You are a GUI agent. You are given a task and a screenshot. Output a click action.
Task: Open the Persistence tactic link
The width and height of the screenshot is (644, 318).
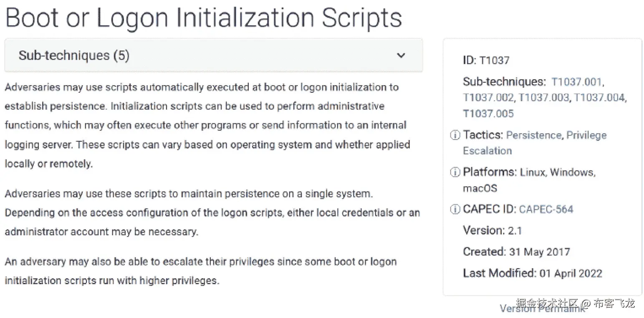(533, 135)
